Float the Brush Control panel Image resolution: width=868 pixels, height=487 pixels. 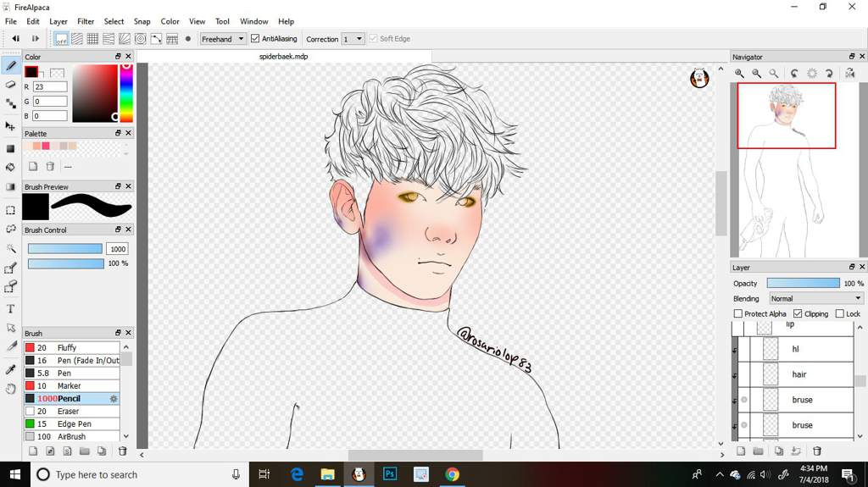click(118, 230)
